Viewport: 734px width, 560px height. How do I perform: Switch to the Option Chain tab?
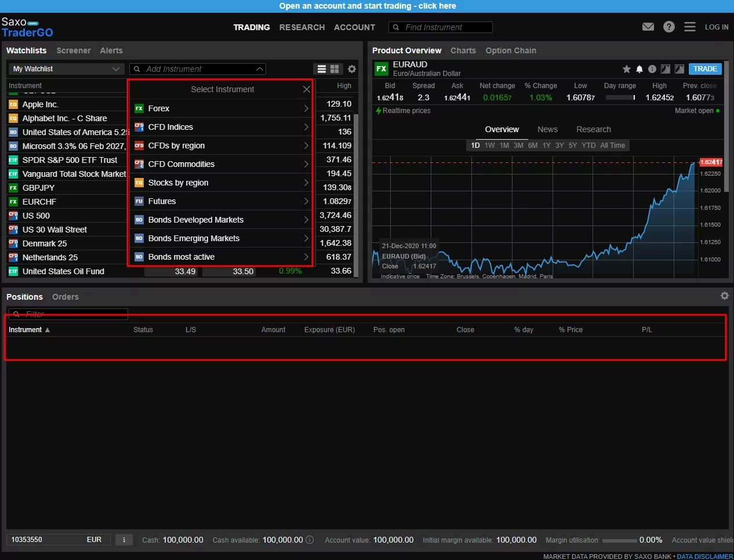pos(511,50)
